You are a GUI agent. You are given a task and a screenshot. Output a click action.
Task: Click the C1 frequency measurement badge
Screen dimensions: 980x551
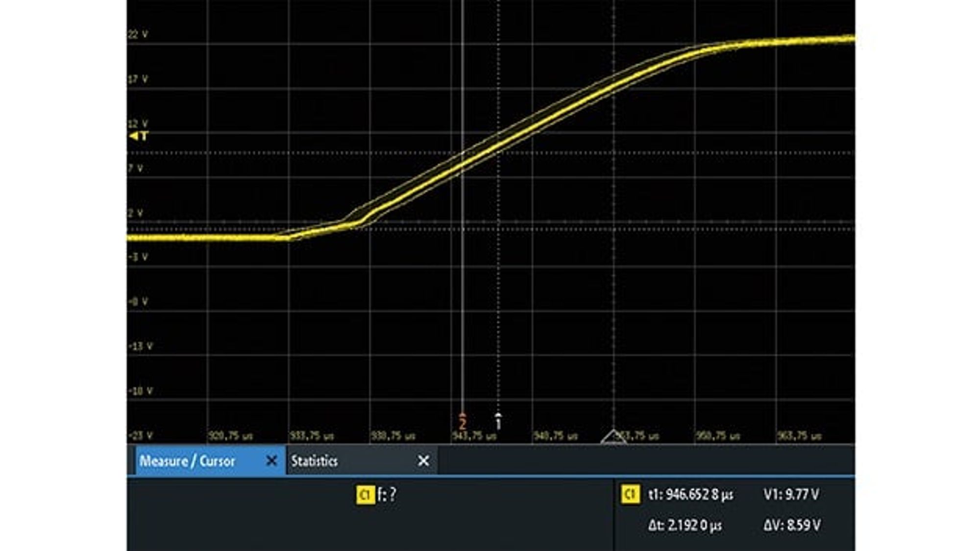[x=365, y=495]
